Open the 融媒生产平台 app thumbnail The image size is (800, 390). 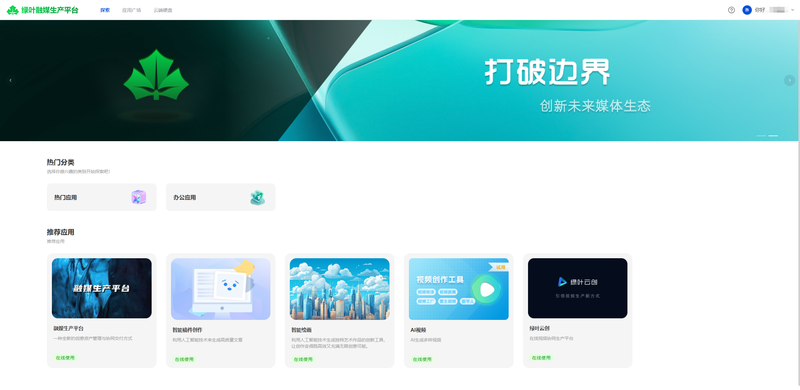102,288
